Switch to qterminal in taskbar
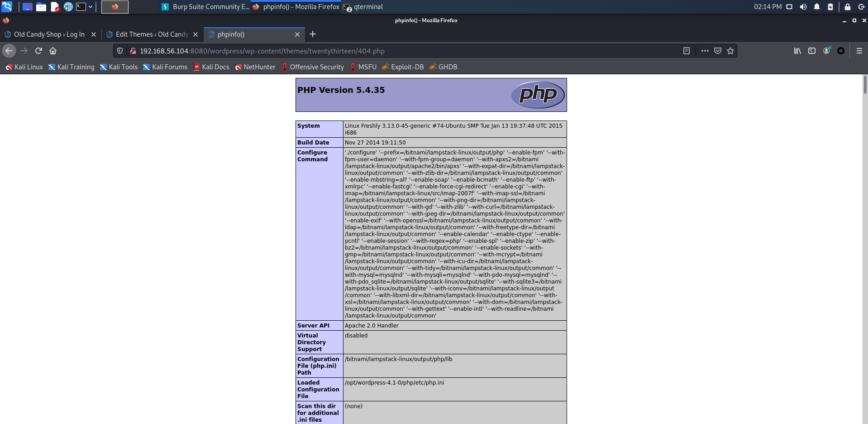Viewport: 868px width, 424px height. click(x=363, y=7)
